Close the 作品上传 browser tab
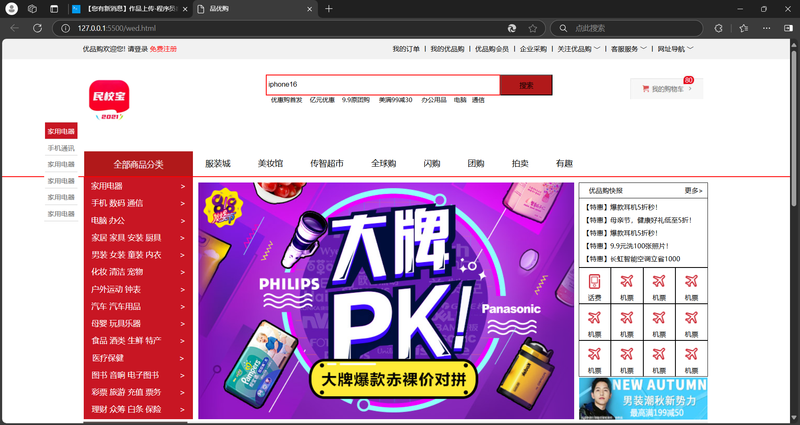This screenshot has height=425, width=800. [185, 9]
